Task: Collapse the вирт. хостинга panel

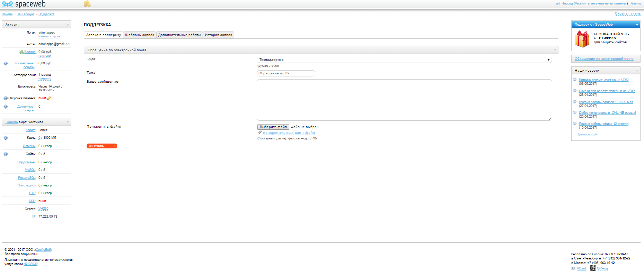Action: [x=68, y=122]
